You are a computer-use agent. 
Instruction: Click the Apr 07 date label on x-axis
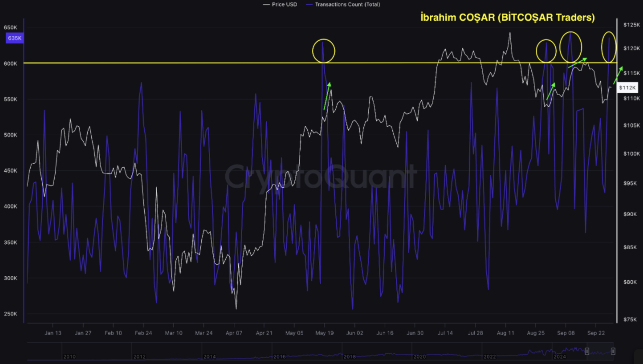tap(234, 333)
